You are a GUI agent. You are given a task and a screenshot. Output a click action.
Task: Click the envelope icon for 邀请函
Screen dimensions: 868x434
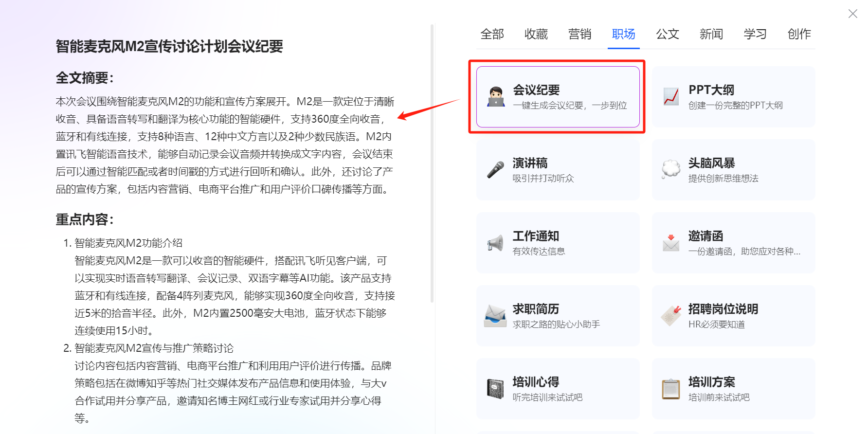[671, 243]
